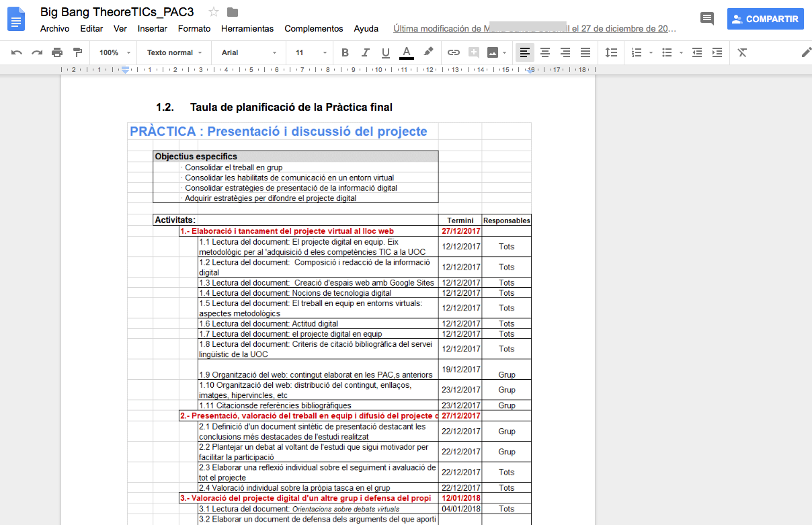Open the editing mode pencil icon
Viewport: 812px width, 525px height.
(x=806, y=52)
